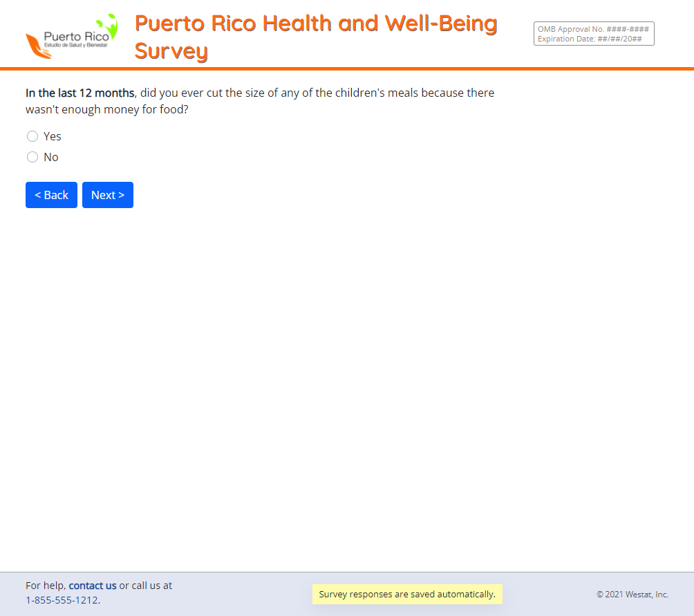Click the Puerto Rico survey logo
The width and height of the screenshot is (694, 616).
pos(72,36)
